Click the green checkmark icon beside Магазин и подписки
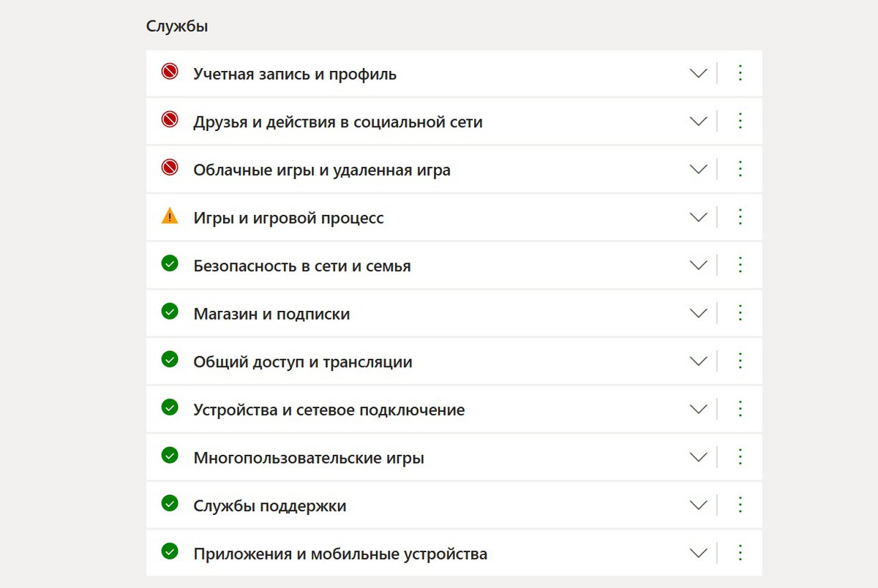This screenshot has height=588, width=878. pyautogui.click(x=170, y=312)
